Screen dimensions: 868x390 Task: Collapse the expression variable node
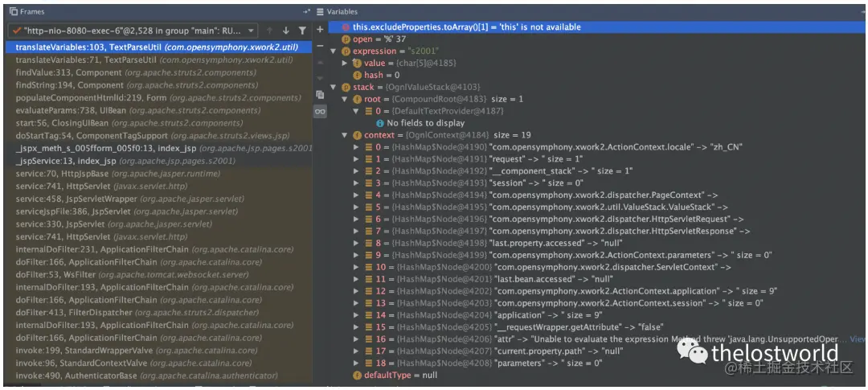click(x=334, y=51)
